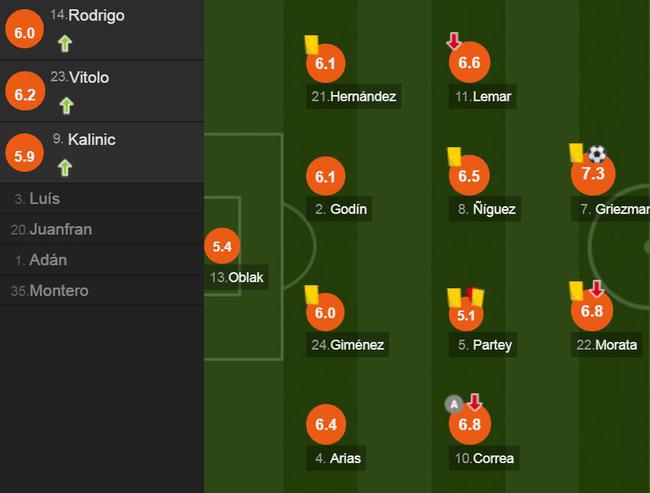
Task: Click the green arrow under Kalinic
Action: pyautogui.click(x=65, y=168)
